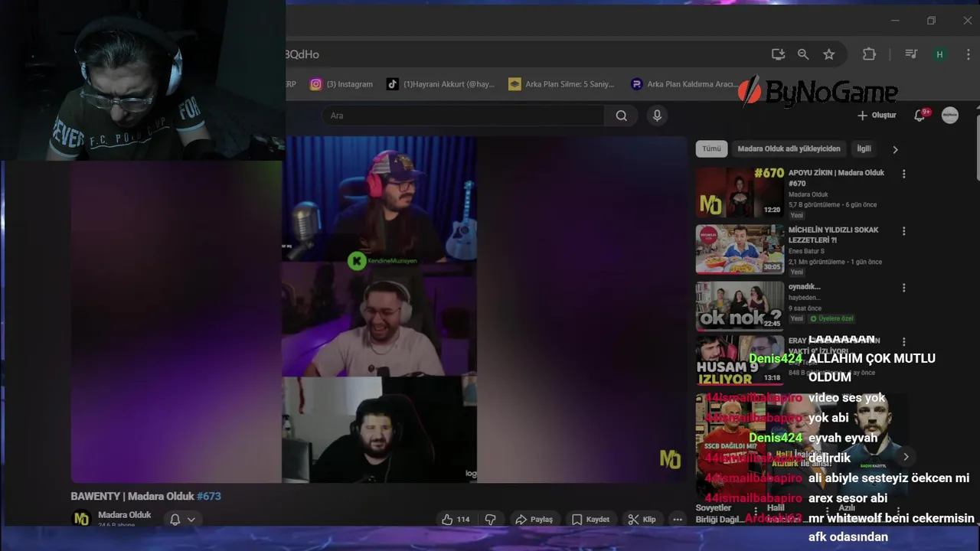
Task: Open options menu for HUSAM 9 video
Action: (903, 342)
